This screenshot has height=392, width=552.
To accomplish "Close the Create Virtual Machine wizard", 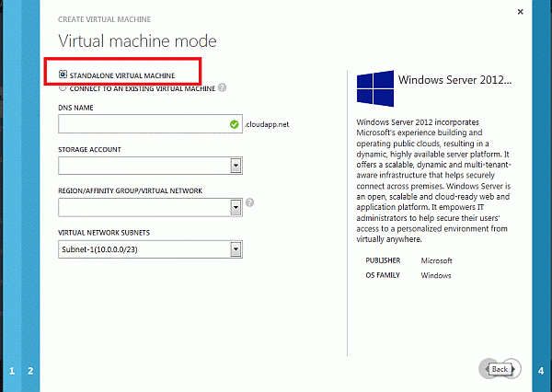I will pyautogui.click(x=520, y=12).
